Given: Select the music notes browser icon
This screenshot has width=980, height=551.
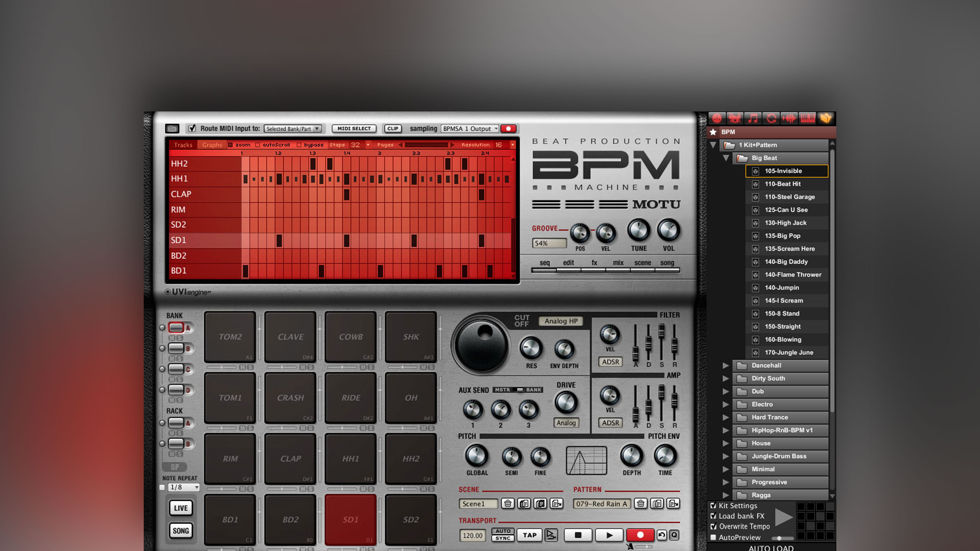Looking at the screenshot, I should pos(753,118).
